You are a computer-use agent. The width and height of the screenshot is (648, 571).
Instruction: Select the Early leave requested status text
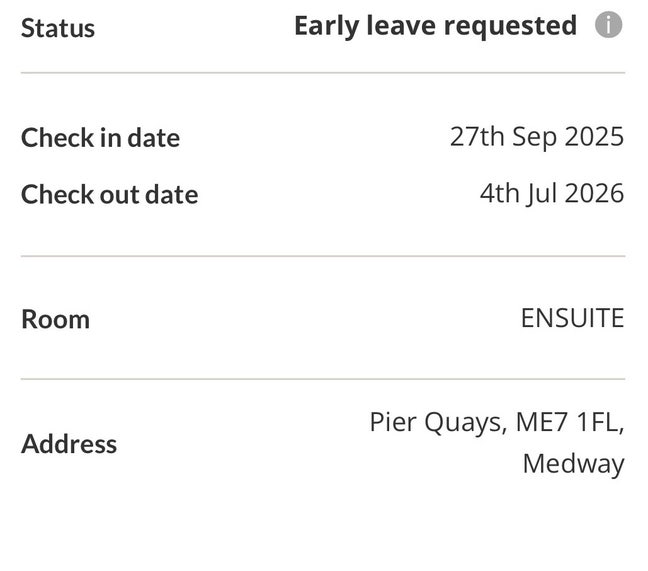coord(435,26)
